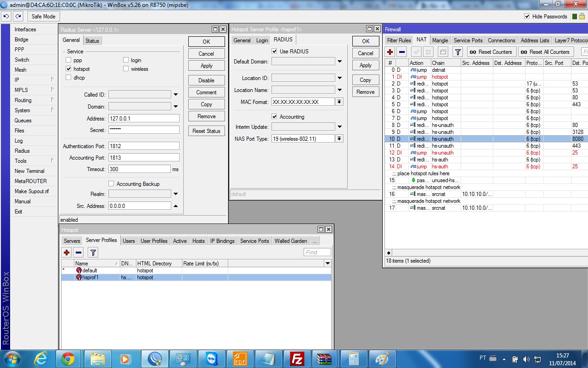Click the Redo arrow in WinBox toolbar
The height and width of the screenshot is (368, 588).
click(x=18, y=17)
